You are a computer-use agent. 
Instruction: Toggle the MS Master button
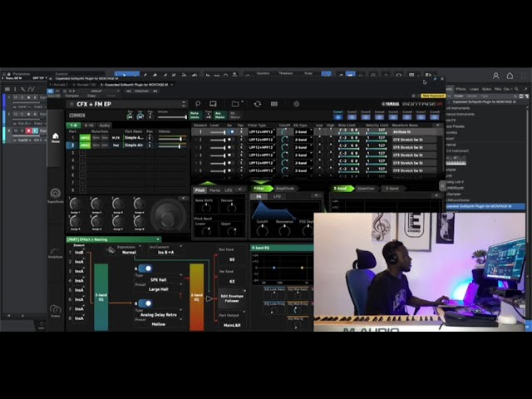[x=235, y=116]
